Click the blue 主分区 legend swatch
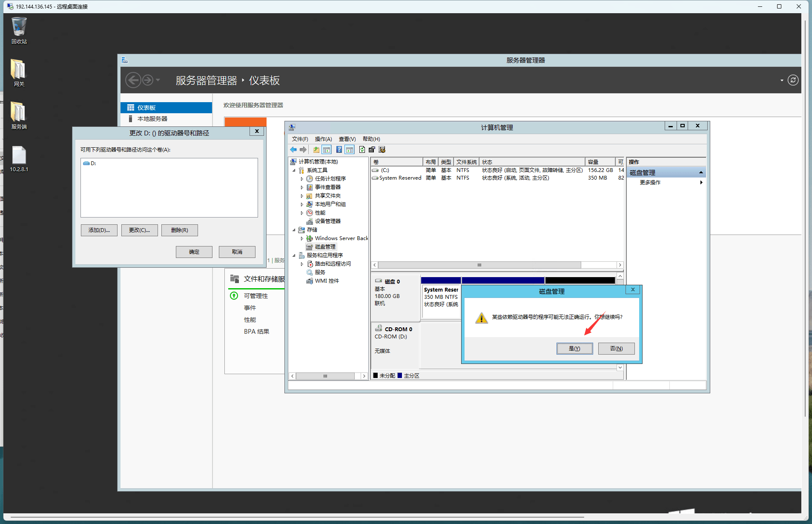This screenshot has width=812, height=524. 400,375
